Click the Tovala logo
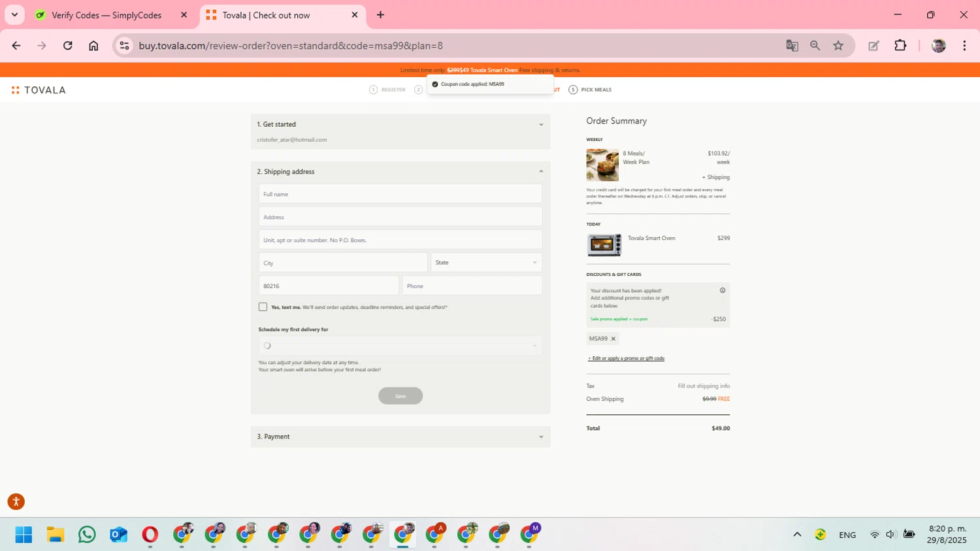Screen dimensions: 980x551 (39, 90)
